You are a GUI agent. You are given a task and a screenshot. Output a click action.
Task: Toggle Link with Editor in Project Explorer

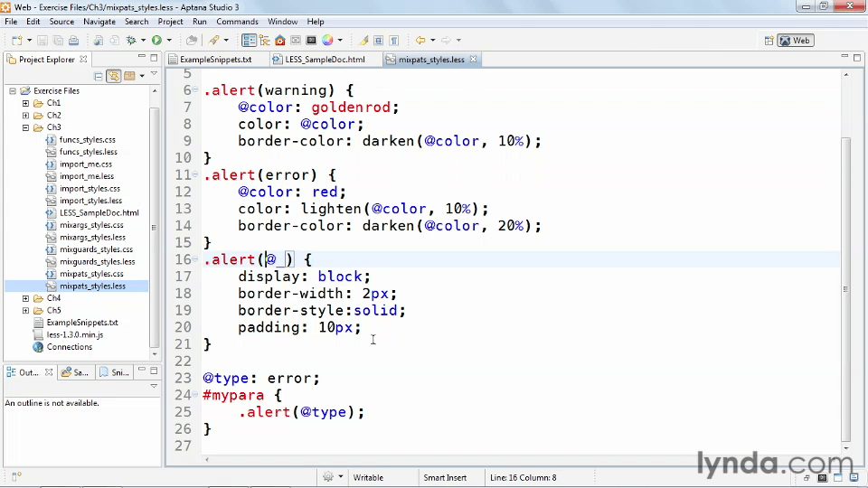114,76
